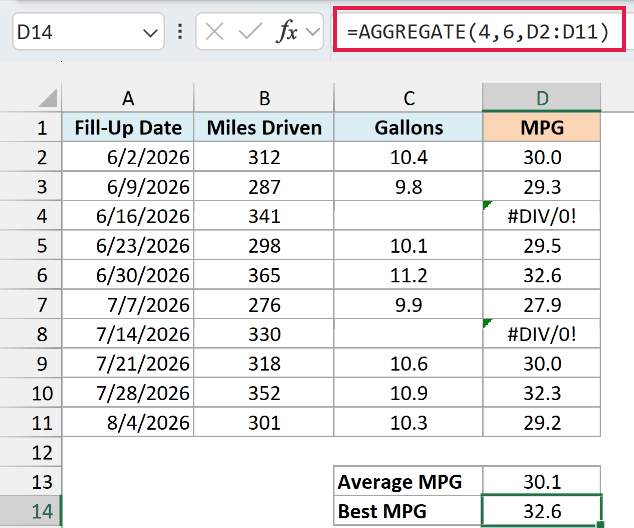This screenshot has height=528, width=634.
Task: Select date cell 7/28/2026
Action: pyautogui.click(x=128, y=393)
